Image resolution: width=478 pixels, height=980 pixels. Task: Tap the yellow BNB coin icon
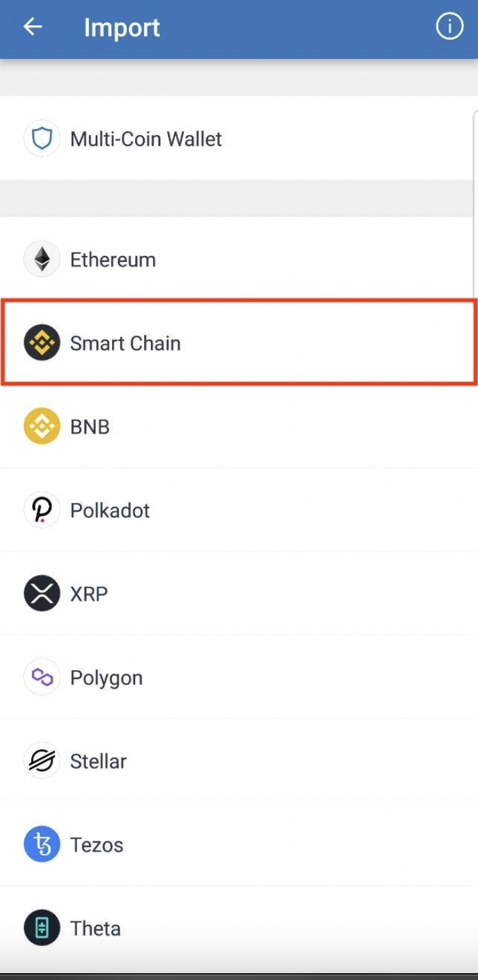(42, 427)
